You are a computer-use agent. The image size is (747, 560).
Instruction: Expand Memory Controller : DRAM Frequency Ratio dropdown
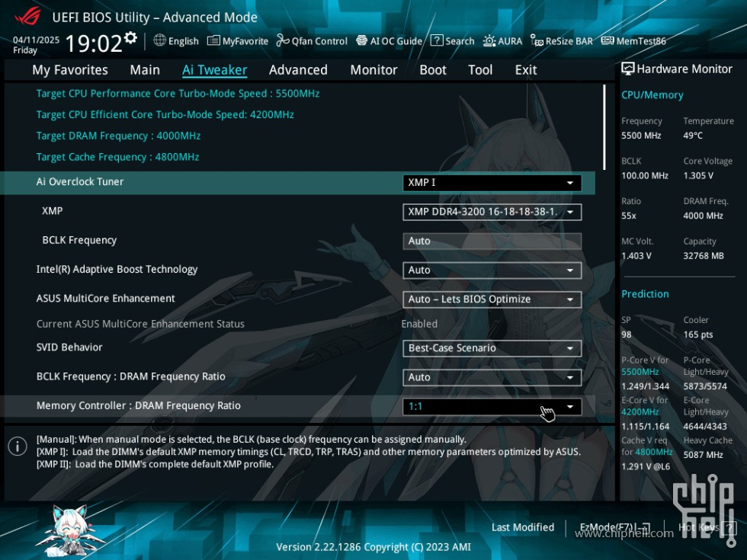(x=492, y=407)
